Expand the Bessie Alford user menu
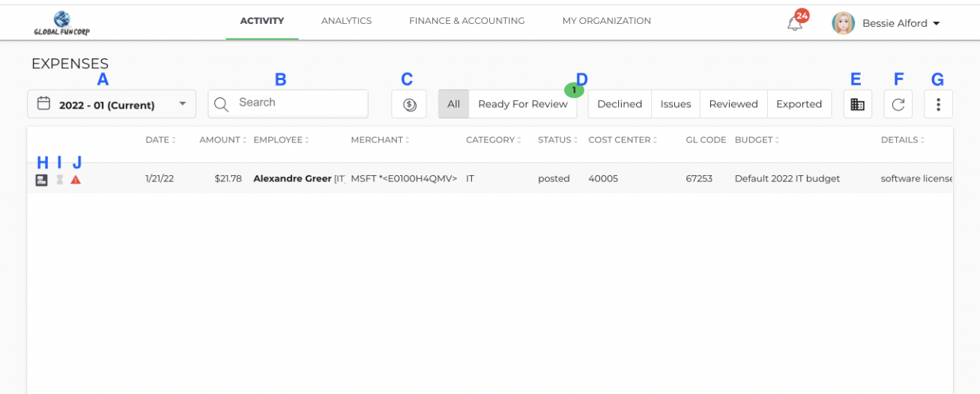 [886, 23]
